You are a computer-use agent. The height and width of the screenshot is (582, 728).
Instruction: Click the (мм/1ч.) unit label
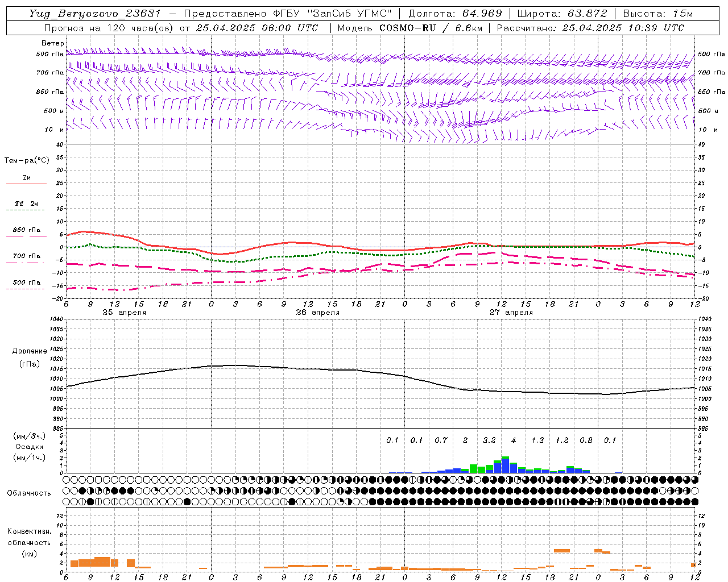[29, 458]
